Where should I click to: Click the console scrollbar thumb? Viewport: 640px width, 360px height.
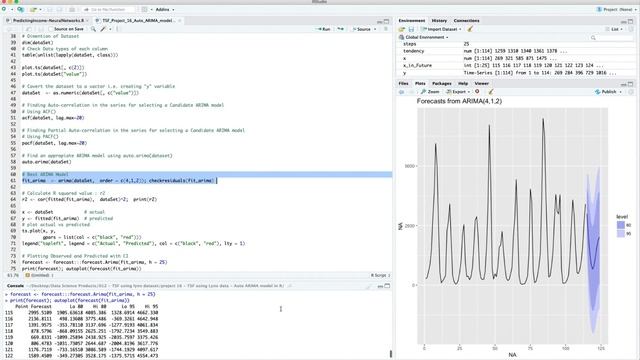point(391,354)
